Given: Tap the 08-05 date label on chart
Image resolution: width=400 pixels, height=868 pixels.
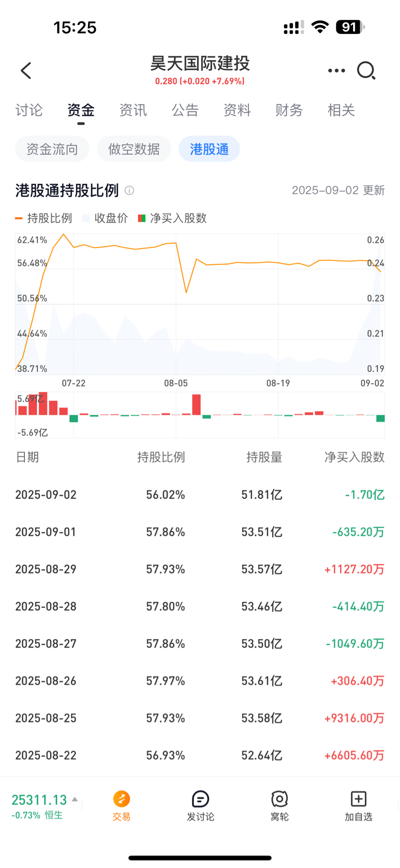Looking at the screenshot, I should click(x=176, y=383).
